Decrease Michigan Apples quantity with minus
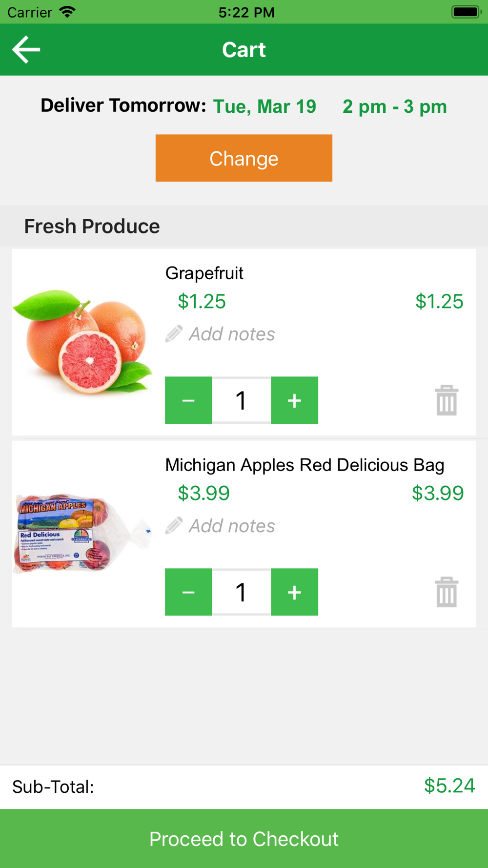Screen dimensions: 488x868 [x=188, y=592]
